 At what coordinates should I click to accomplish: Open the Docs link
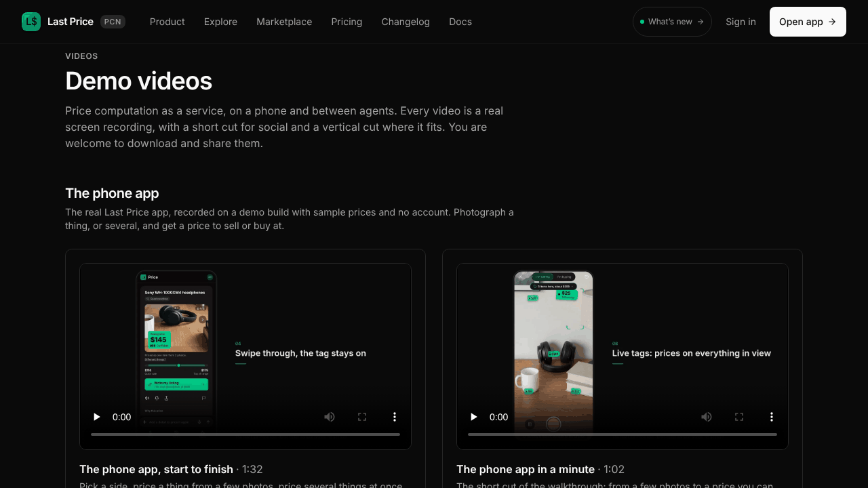pos(460,22)
